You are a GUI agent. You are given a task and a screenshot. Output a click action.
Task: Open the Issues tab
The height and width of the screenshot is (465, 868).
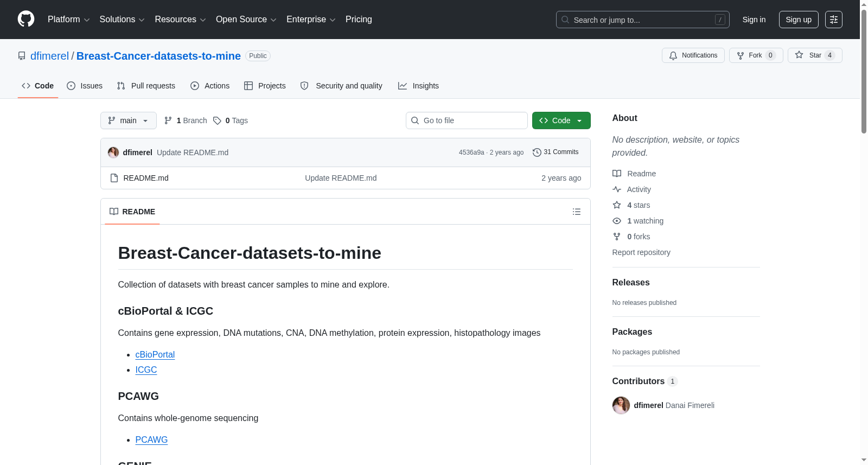(x=85, y=86)
